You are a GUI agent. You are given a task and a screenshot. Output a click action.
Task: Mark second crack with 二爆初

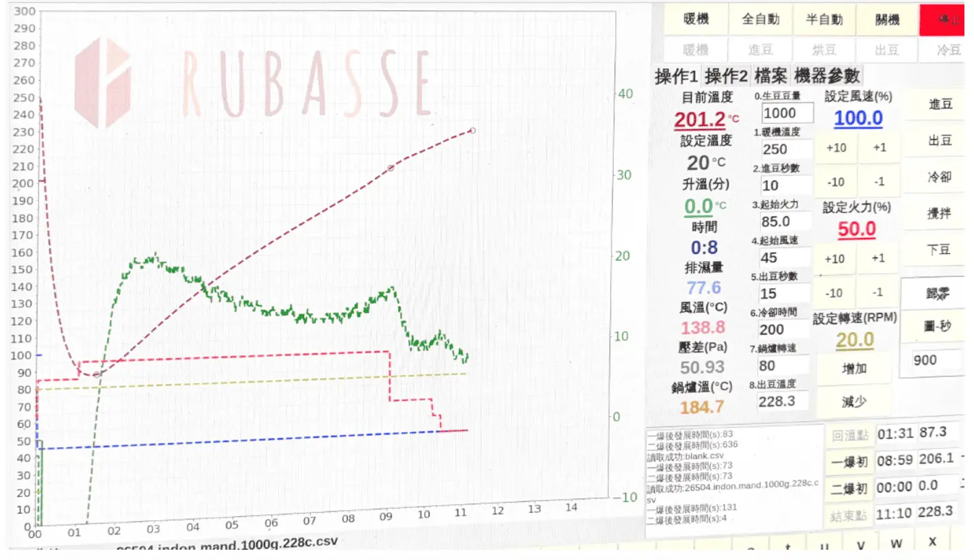(x=850, y=489)
